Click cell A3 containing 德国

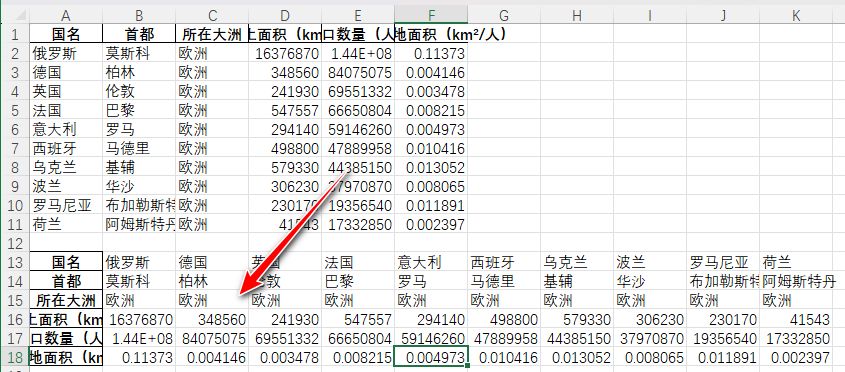tap(66, 72)
